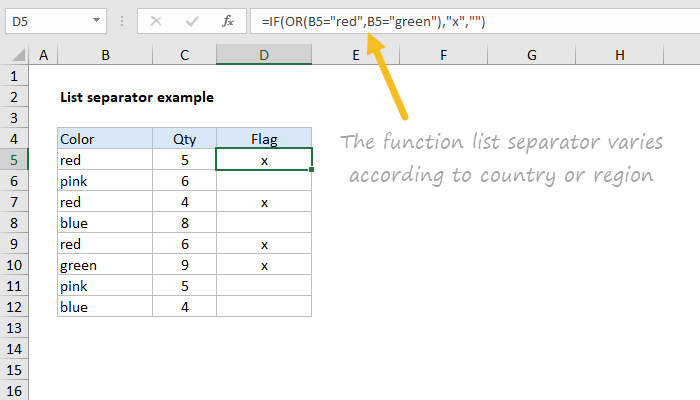Click the Qty header cell
This screenshot has width=700, height=400.
(184, 139)
